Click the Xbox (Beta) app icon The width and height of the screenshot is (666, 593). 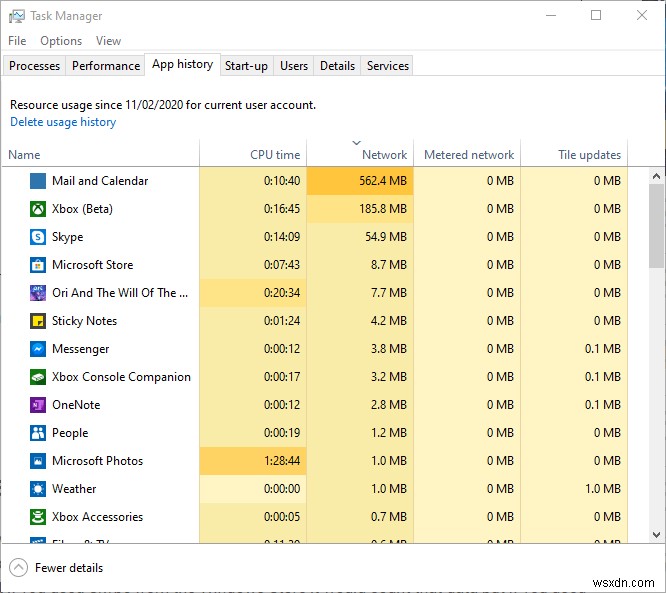(38, 209)
